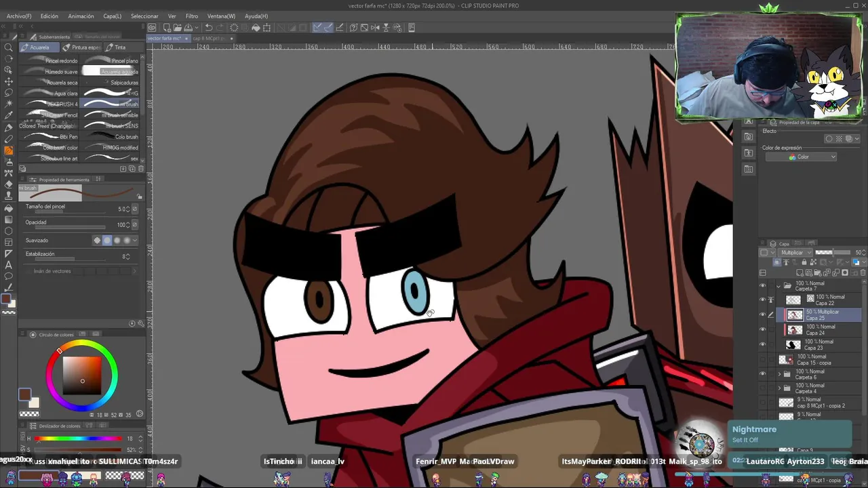Select the Capa 24 layer thumbnail
Viewport: 868px width, 488px height.
(794, 329)
